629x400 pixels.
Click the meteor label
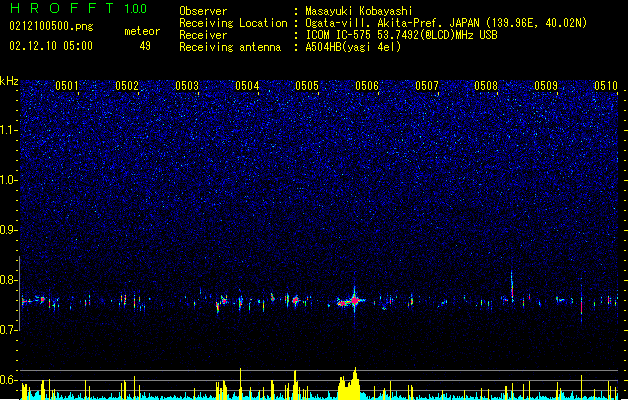click(x=142, y=31)
